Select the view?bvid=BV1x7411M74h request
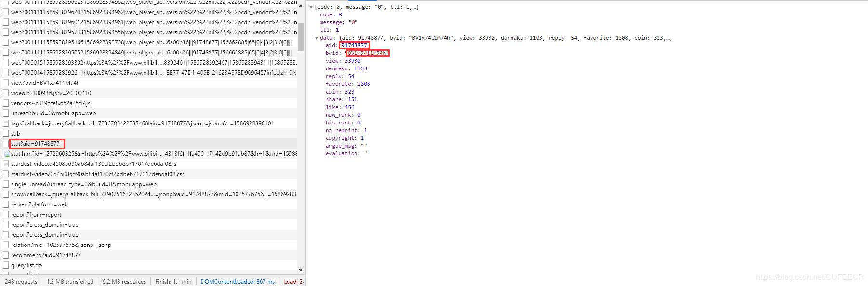Viewport: 868px width, 286px height. pos(148,83)
